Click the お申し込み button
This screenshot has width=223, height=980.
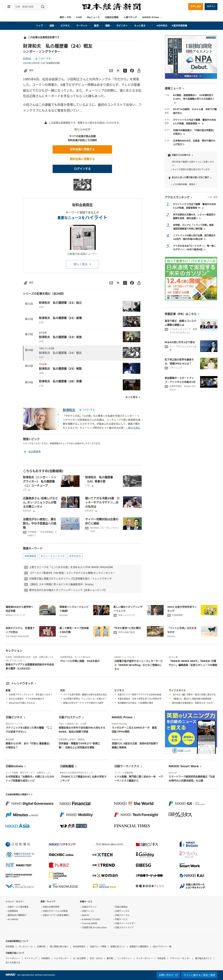196,6
